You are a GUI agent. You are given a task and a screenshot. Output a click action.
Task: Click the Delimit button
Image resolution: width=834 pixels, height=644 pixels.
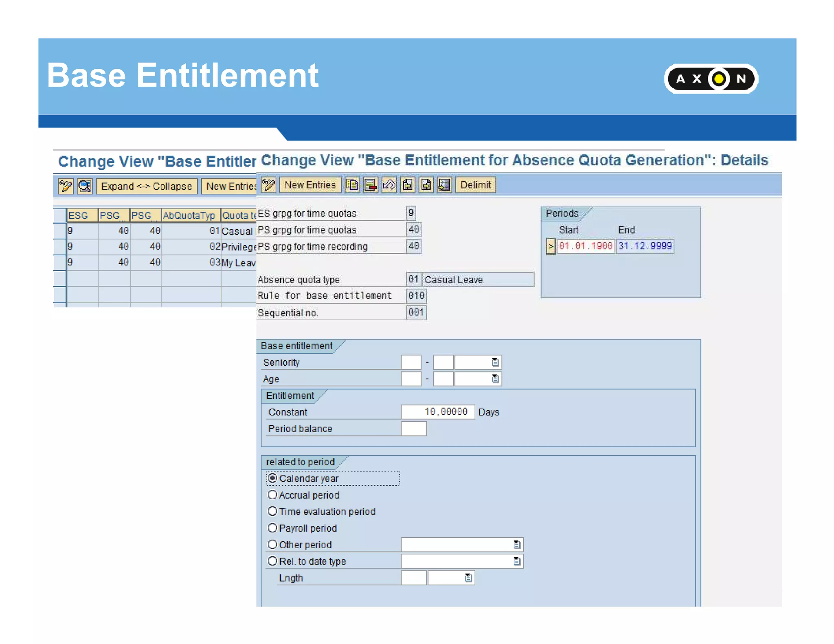[476, 185]
